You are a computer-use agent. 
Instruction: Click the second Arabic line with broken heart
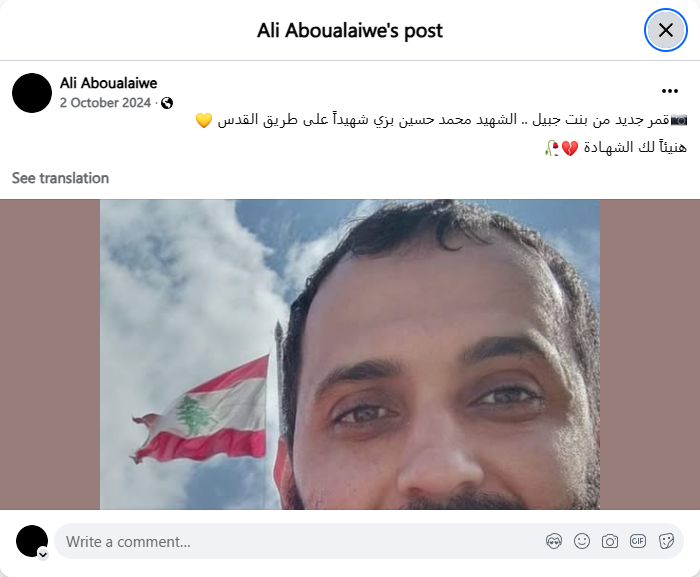(x=616, y=147)
